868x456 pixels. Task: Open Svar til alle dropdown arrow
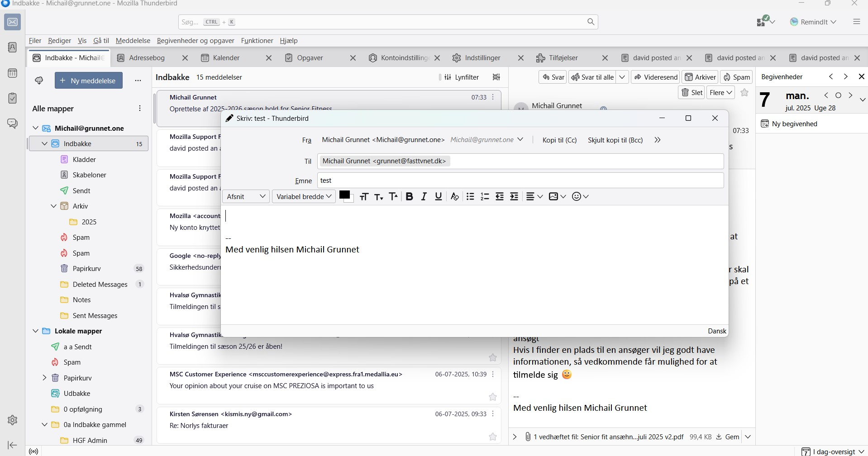point(623,77)
